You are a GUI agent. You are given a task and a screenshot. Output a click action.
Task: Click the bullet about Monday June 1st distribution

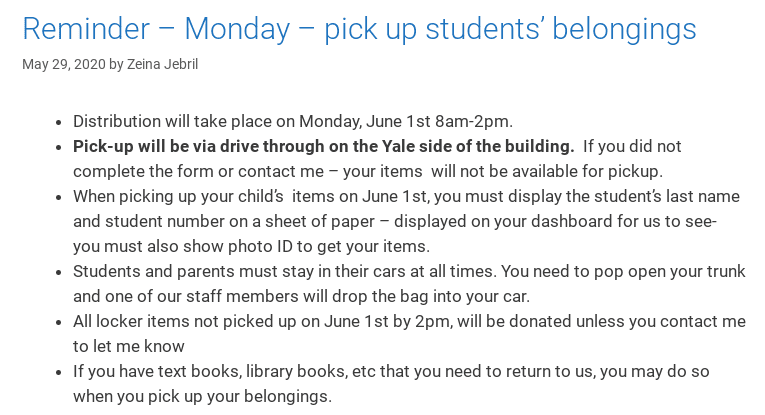coord(293,121)
